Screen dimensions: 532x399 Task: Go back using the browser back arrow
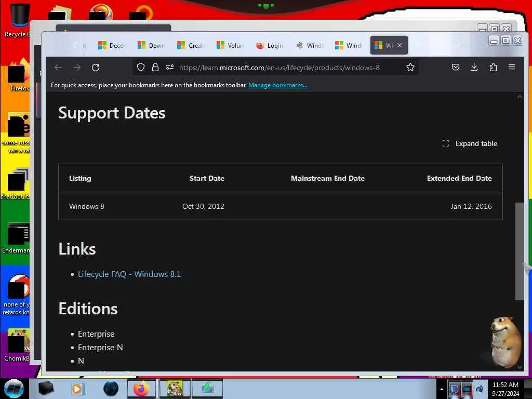point(58,68)
